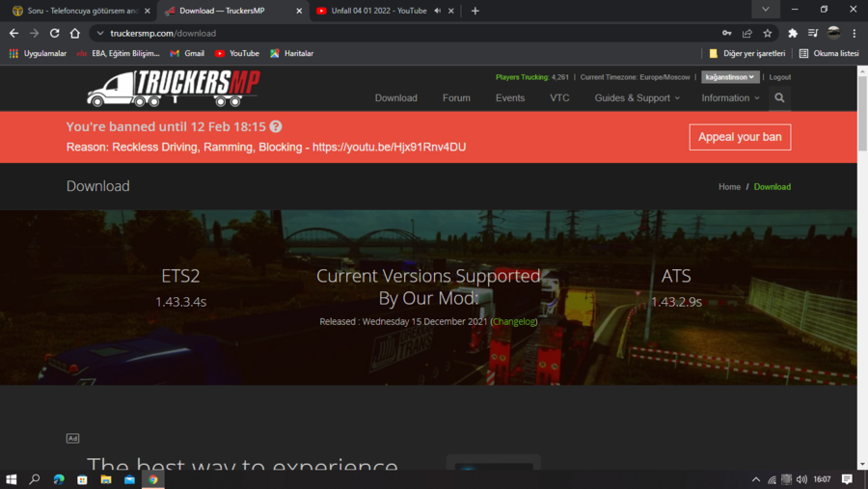
Task: Close the Unfall YouTube tab
Action: [x=451, y=11]
